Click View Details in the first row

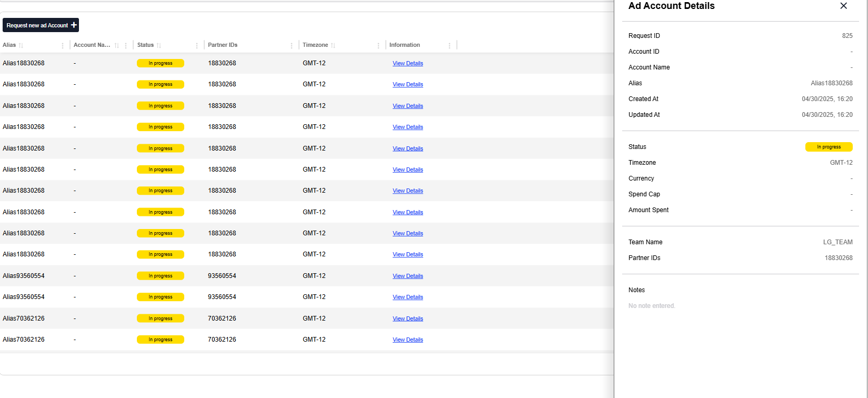coord(407,64)
